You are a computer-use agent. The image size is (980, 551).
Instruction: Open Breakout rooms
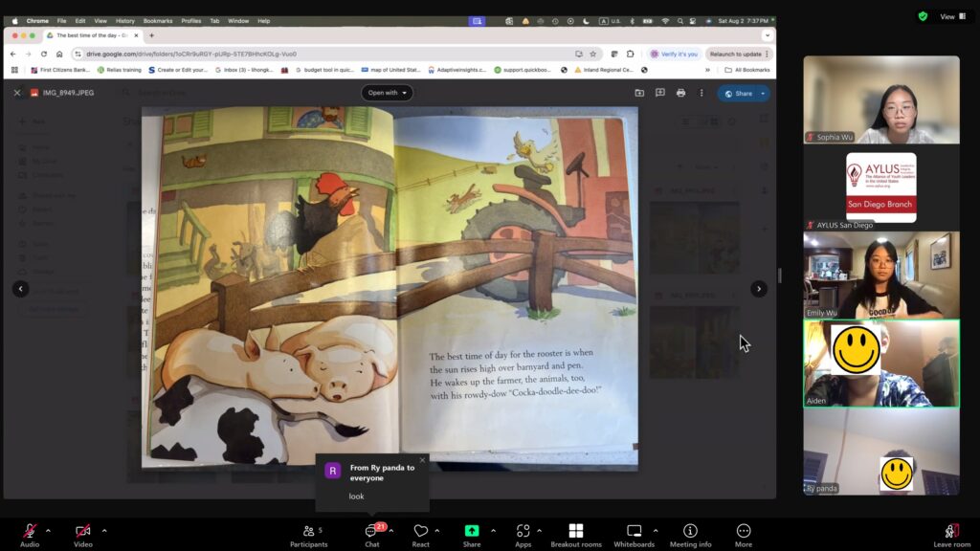tap(575, 531)
